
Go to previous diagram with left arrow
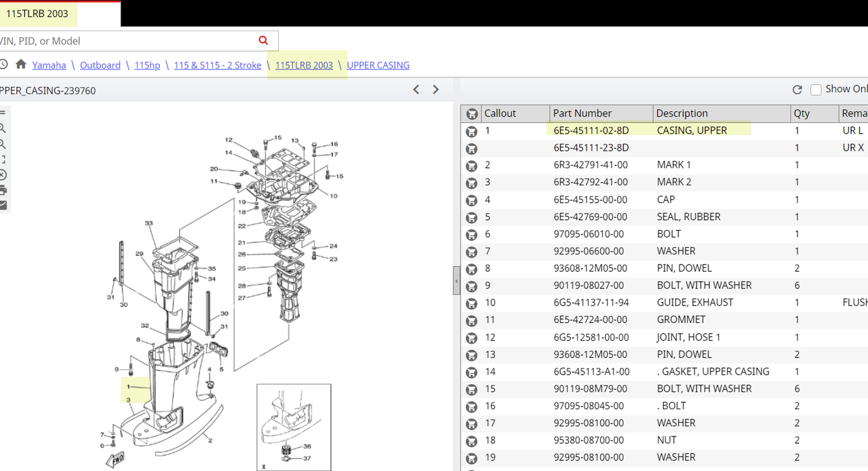(x=416, y=90)
